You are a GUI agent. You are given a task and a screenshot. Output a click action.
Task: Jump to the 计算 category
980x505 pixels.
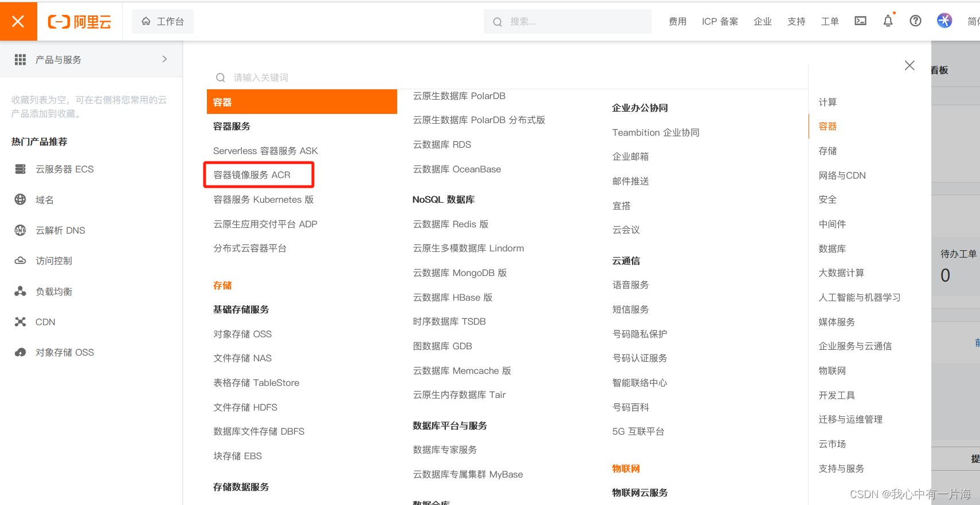(828, 102)
